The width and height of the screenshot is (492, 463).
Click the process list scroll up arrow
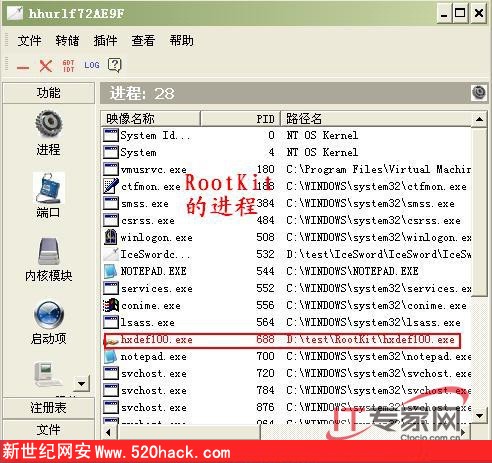coord(479,119)
